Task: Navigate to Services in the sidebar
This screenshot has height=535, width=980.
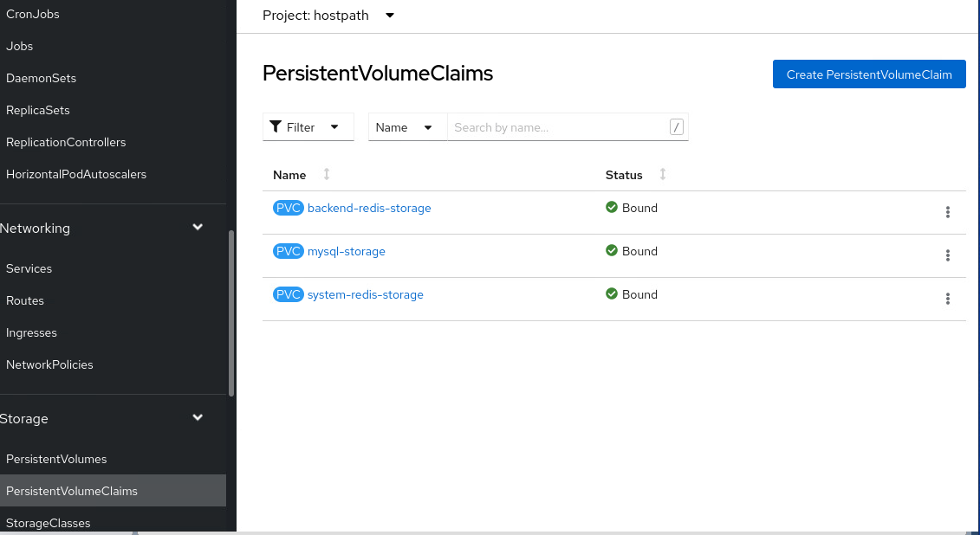Action: (x=29, y=268)
